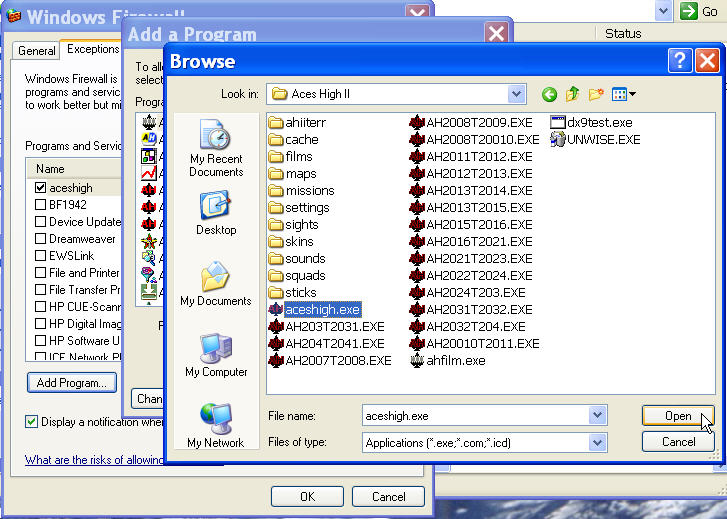The image size is (727, 519).
Task: Enable the Dreamweaver exception checkbox
Action: 40,239
